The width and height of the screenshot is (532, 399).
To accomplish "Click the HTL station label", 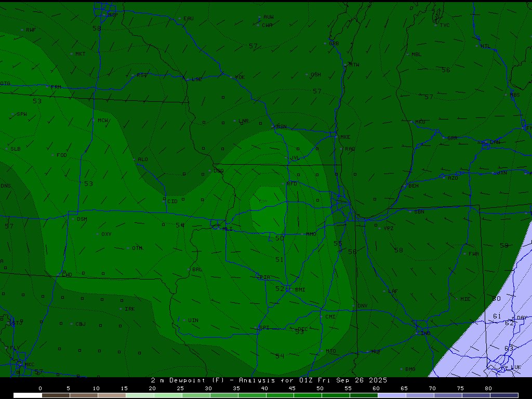I will pos(486,46).
